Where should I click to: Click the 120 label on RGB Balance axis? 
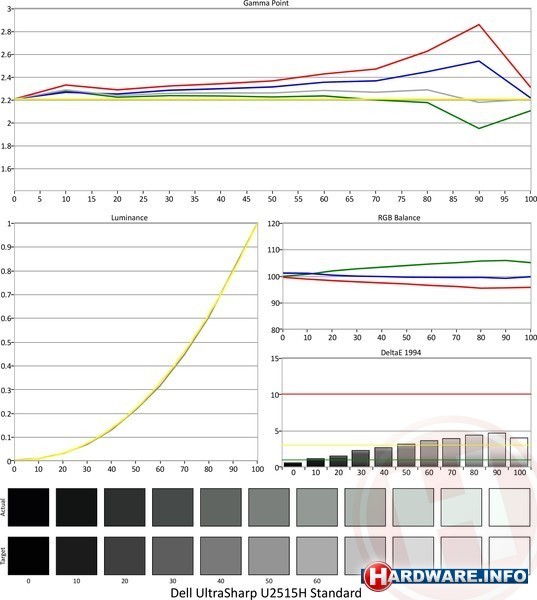pyautogui.click(x=274, y=223)
